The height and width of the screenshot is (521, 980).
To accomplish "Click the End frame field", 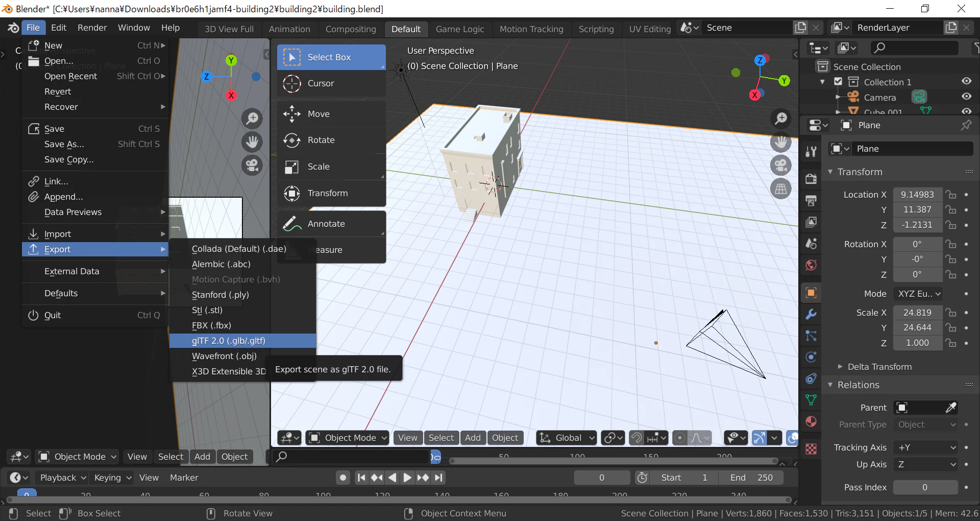I will [x=751, y=478].
